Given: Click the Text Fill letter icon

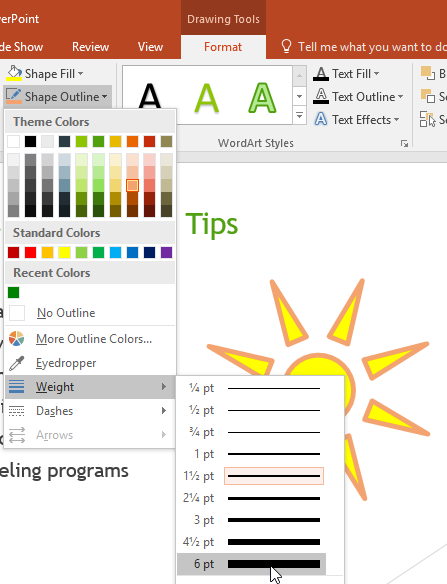Looking at the screenshot, I should (x=321, y=74).
